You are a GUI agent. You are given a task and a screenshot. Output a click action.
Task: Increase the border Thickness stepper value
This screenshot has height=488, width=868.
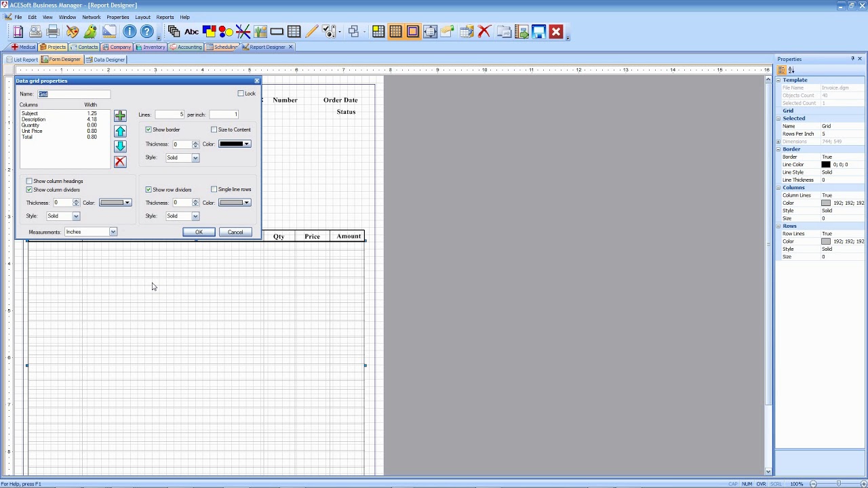[x=195, y=142]
